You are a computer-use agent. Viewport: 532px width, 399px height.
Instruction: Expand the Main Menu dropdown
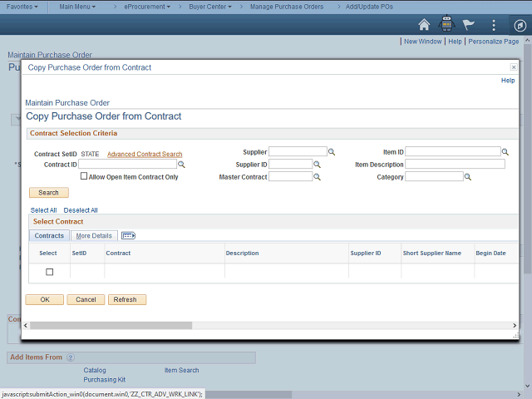(x=77, y=7)
